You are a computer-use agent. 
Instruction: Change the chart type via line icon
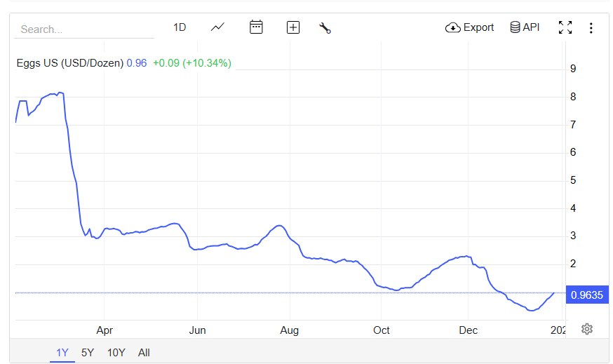(217, 27)
